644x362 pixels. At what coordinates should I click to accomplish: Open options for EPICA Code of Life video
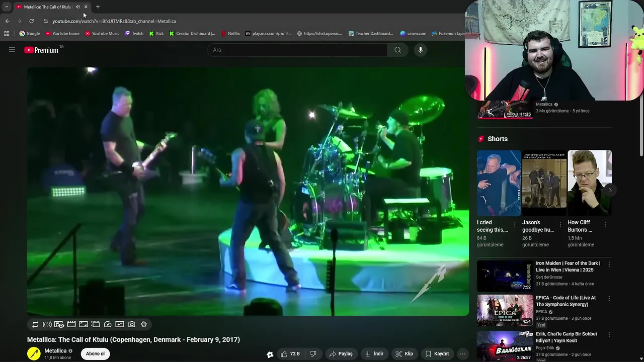pyautogui.click(x=609, y=299)
